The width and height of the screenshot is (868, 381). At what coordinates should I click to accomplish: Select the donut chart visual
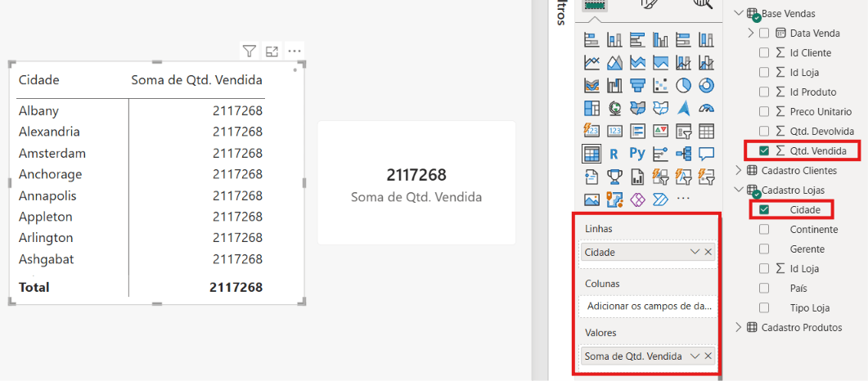706,85
